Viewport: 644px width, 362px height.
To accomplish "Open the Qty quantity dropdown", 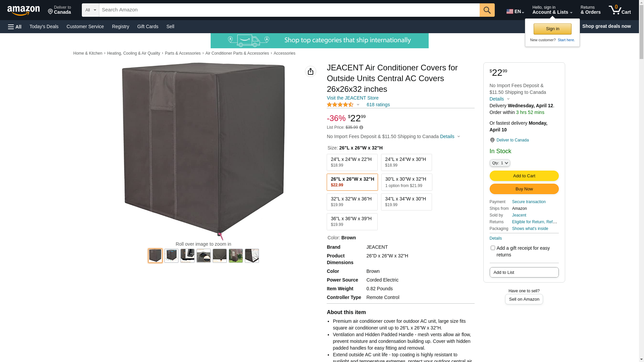I will 500,163.
